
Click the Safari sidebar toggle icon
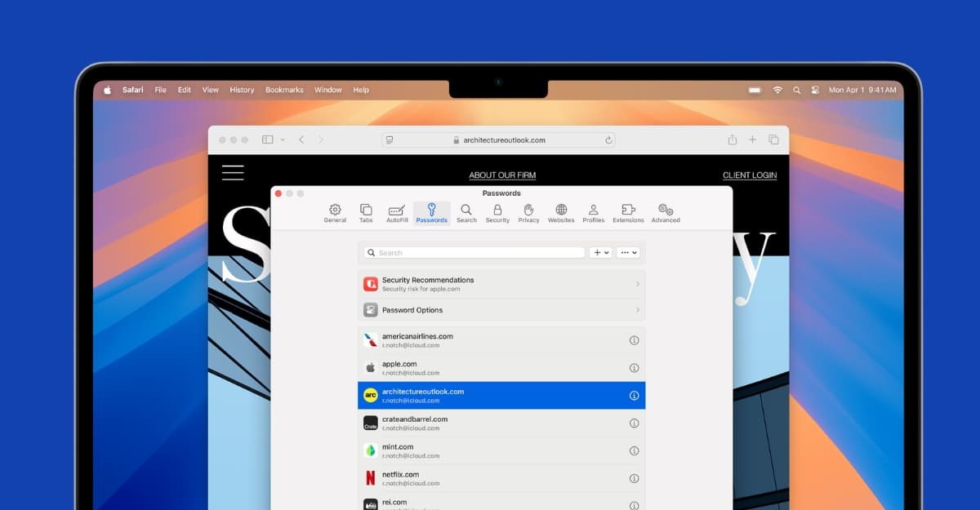(267, 140)
